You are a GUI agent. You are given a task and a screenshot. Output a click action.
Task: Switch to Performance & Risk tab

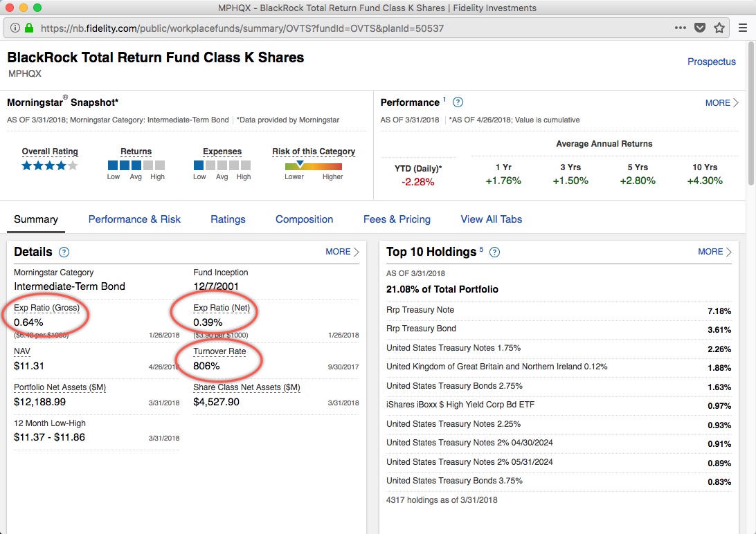134,219
